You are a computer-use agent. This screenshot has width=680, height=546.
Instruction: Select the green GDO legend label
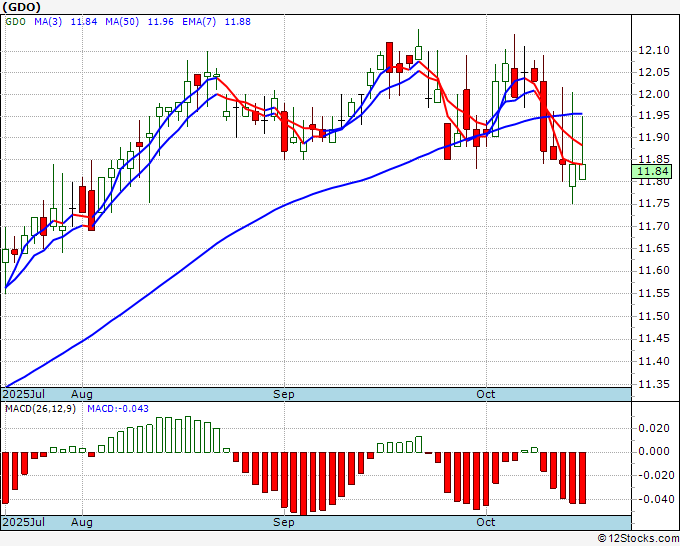[x=16, y=22]
